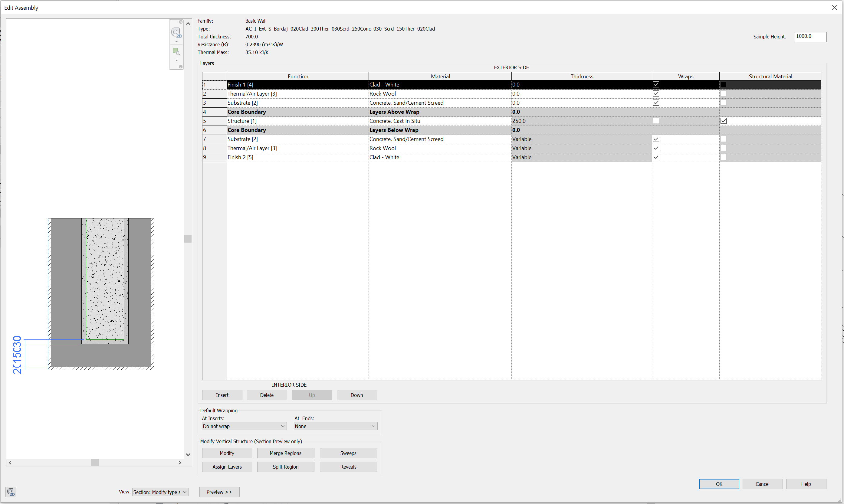Screen dimensions: 844x504
Task: Open the 2D steering wheel in preview pane
Action: [x=176, y=32]
